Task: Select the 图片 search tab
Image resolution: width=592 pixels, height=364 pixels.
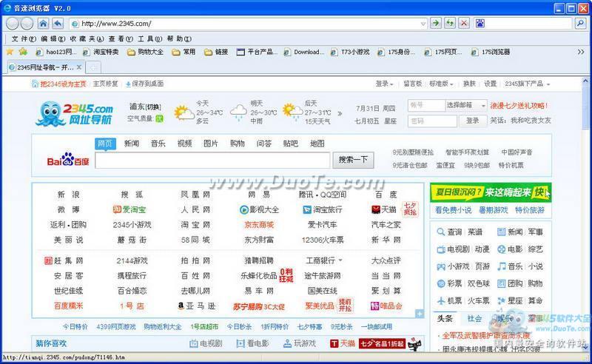Action: coord(211,144)
